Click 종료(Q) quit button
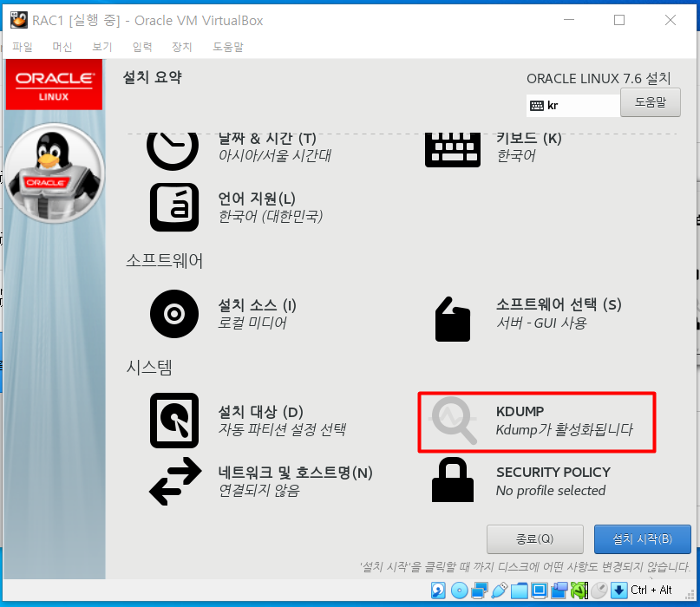The width and height of the screenshot is (700, 607). (535, 539)
